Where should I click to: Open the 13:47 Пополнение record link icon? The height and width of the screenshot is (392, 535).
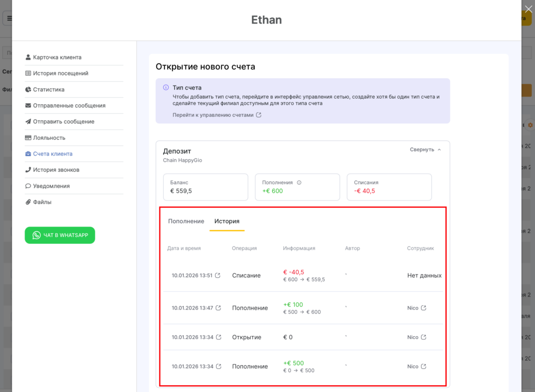click(218, 308)
